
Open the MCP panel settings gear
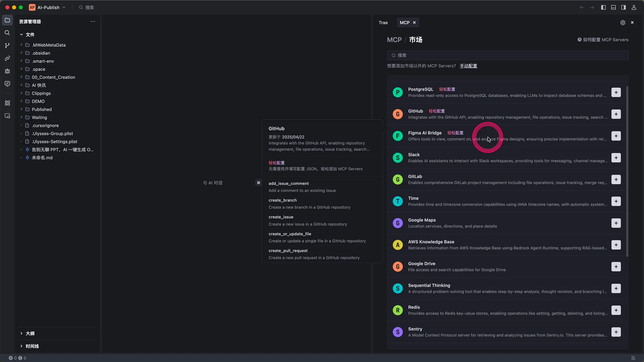(x=623, y=23)
